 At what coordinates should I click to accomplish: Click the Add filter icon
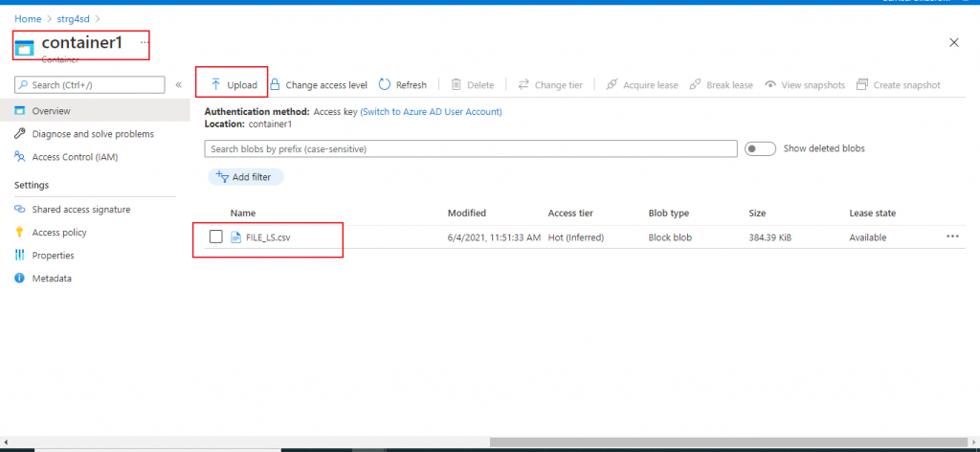click(222, 177)
